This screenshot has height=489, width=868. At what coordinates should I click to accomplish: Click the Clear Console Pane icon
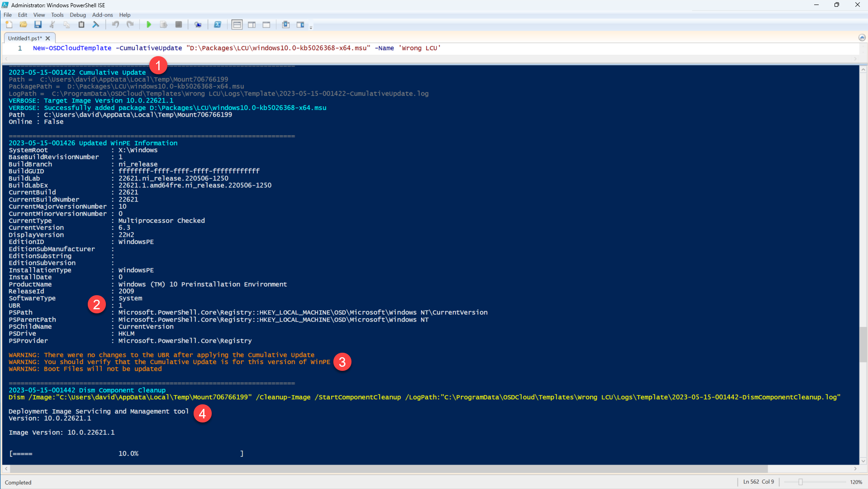(96, 25)
